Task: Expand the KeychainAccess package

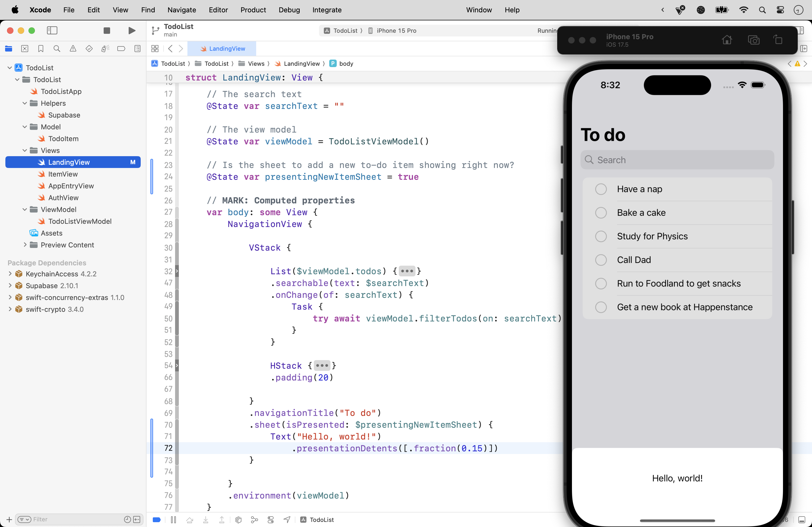Action: click(x=10, y=274)
